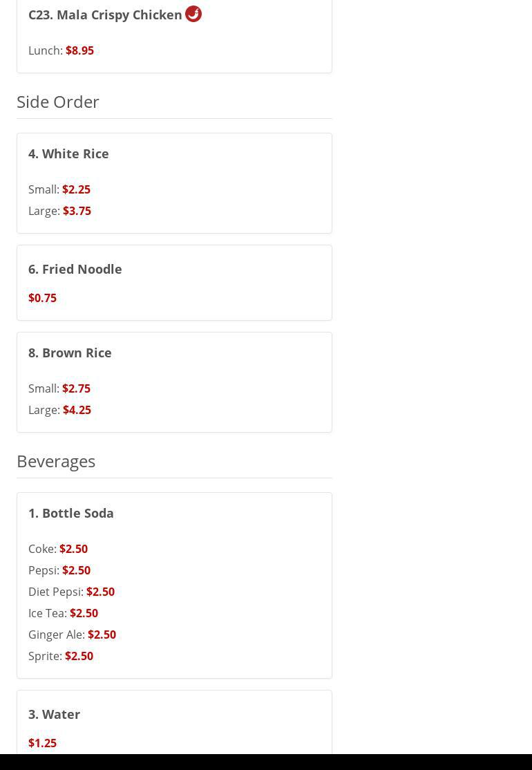Pick the Sprite $2.50 option
The image size is (532, 770).
(x=79, y=656)
